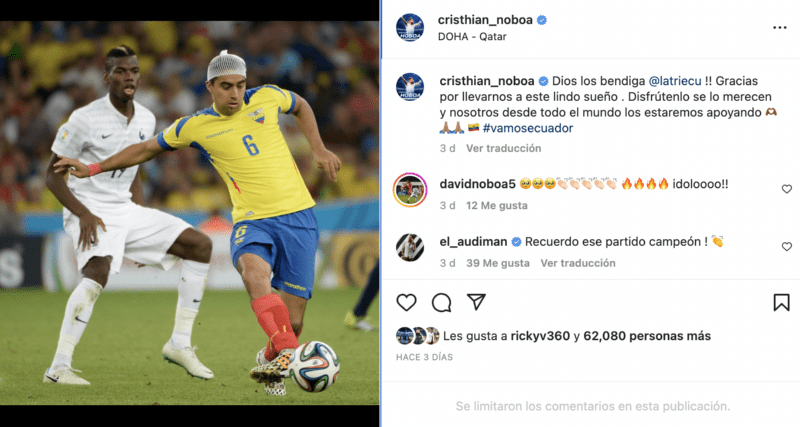Translate el_audiman's comment
Screen dimensions: 800x427
[x=578, y=263]
